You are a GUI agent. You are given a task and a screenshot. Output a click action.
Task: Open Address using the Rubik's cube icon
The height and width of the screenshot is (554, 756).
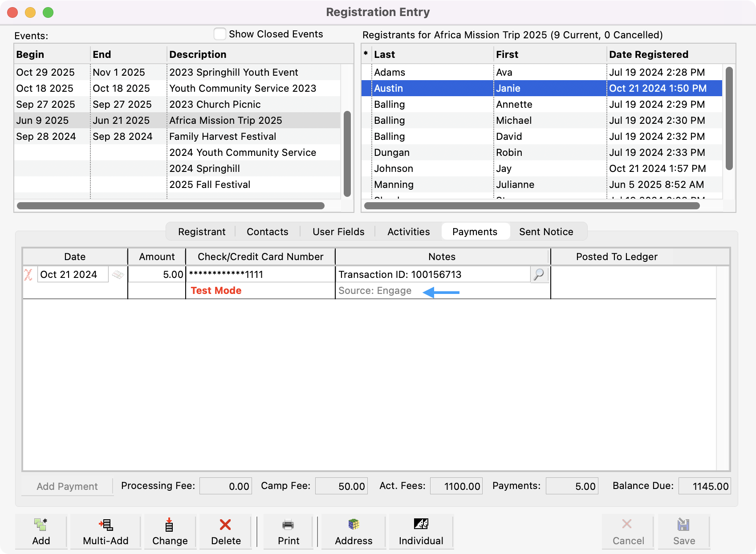[x=353, y=531]
